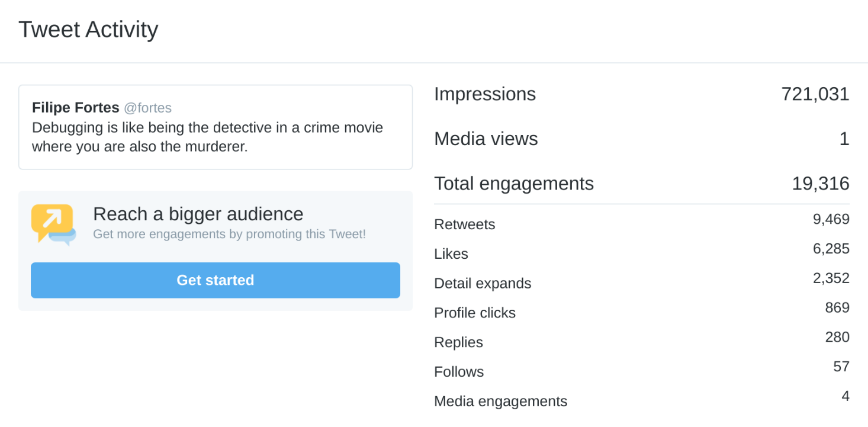This screenshot has width=868, height=427.
Task: Click the 19,316 total engagements value
Action: 820,184
